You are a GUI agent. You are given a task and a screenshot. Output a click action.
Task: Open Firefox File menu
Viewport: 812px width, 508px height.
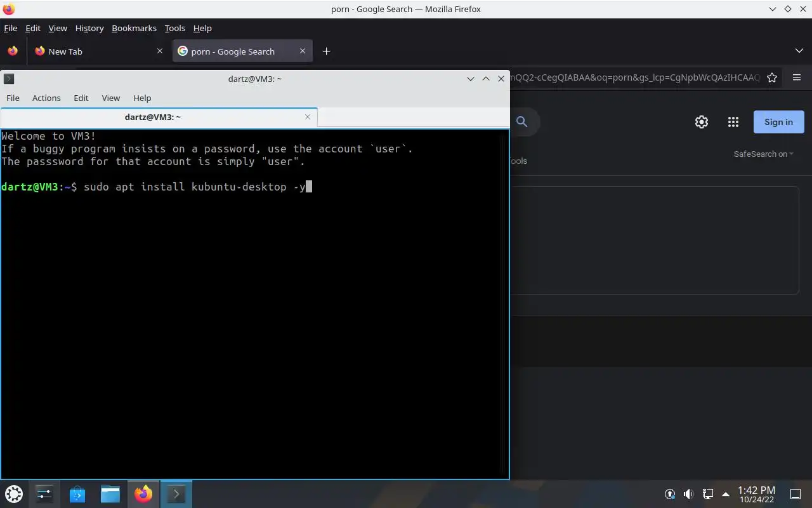[10, 28]
